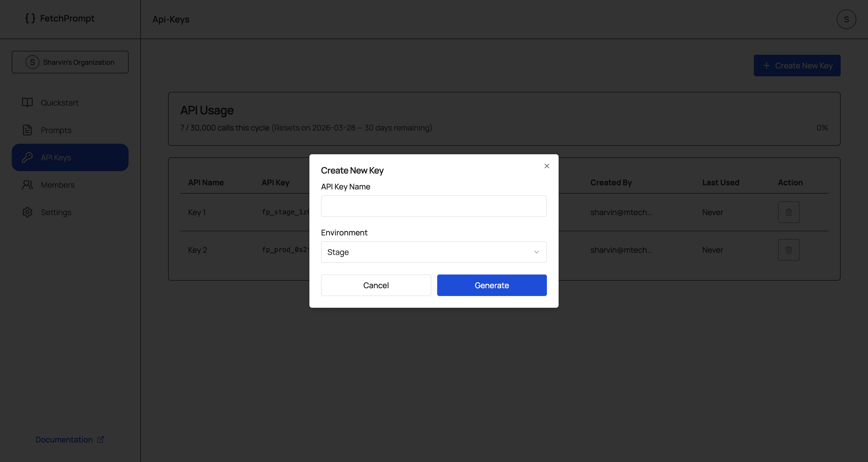Click the Members people icon

pos(27,185)
